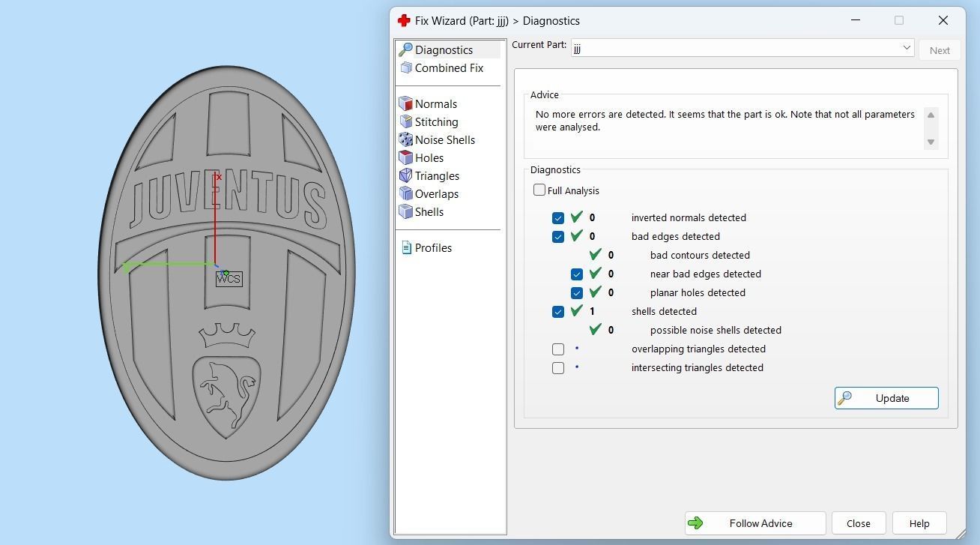Open the Normals fix page

coord(436,103)
